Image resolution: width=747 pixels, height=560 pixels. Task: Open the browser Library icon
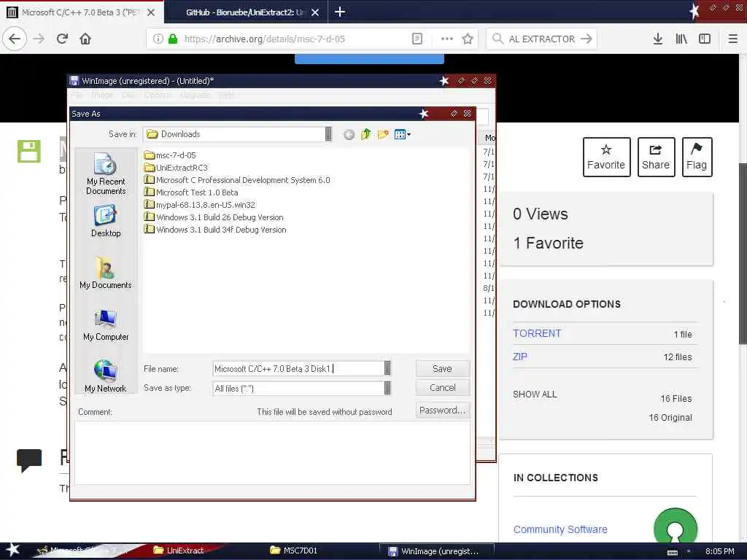(681, 39)
